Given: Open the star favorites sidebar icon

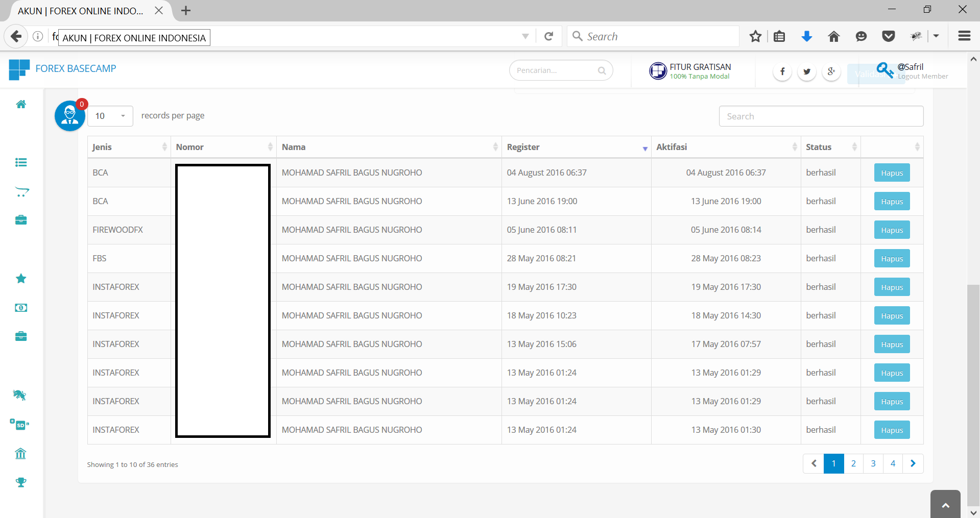Looking at the screenshot, I should [x=21, y=278].
